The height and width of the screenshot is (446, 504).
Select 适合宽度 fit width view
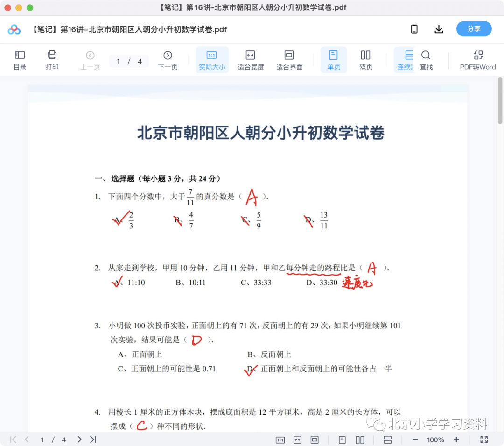pyautogui.click(x=251, y=60)
